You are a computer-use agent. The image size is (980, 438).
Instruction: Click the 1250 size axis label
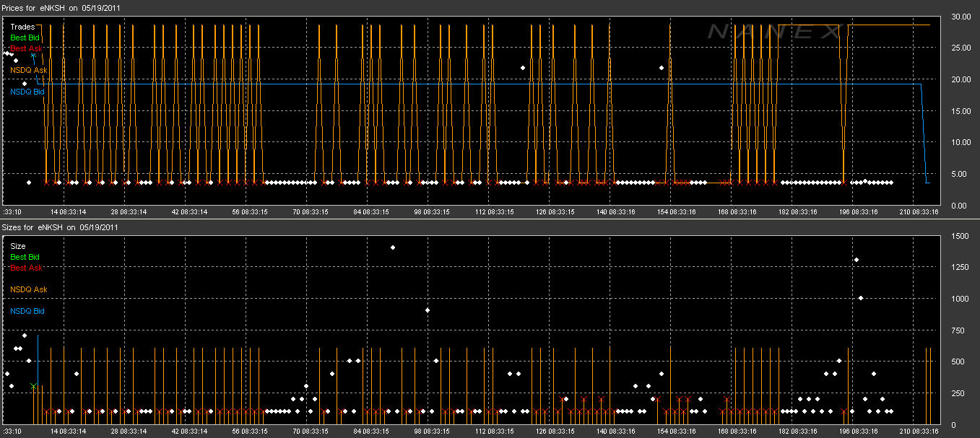961,268
